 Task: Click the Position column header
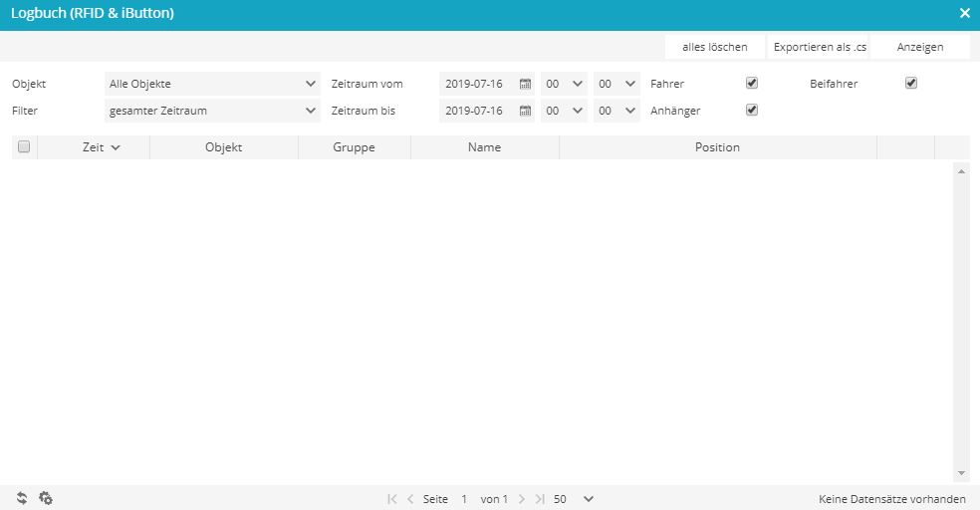click(717, 147)
